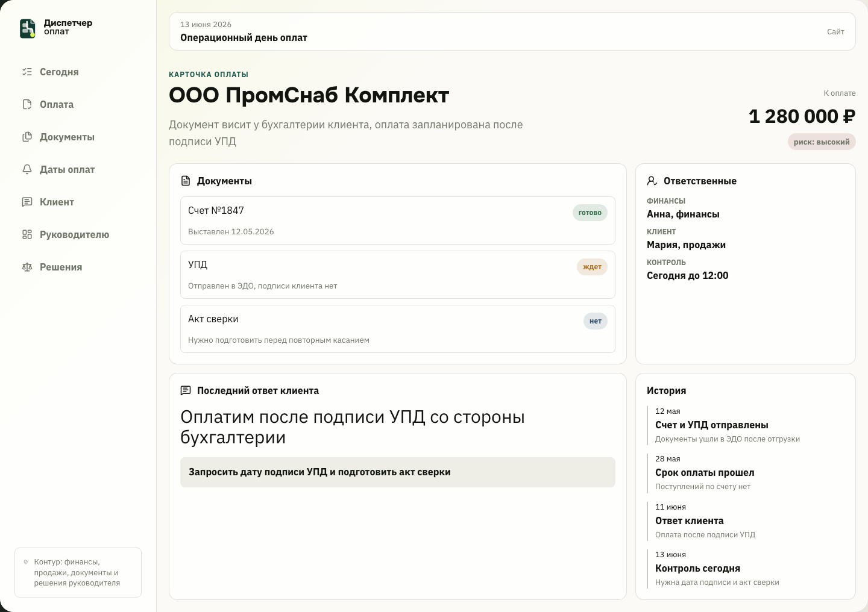Click the Сайт link in the header
This screenshot has width=868, height=612.
click(x=835, y=31)
